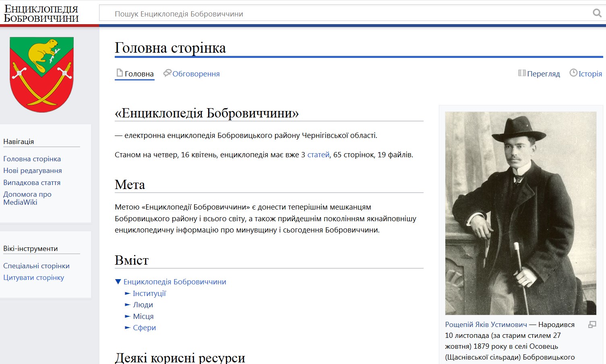Switch to the Обговорення tab
Viewport: 606px width, 364px height.
point(196,73)
